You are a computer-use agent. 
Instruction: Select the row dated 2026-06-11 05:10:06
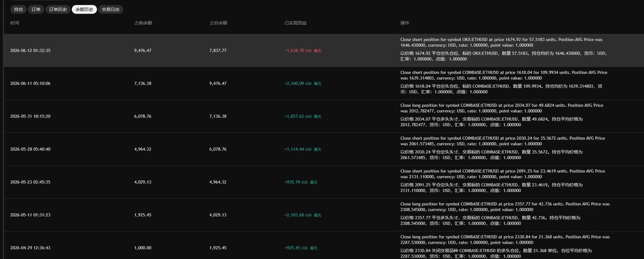click(324, 83)
